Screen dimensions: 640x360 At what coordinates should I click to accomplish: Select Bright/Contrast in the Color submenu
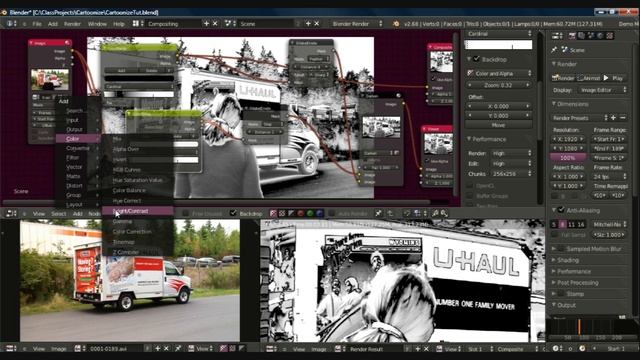point(138,211)
